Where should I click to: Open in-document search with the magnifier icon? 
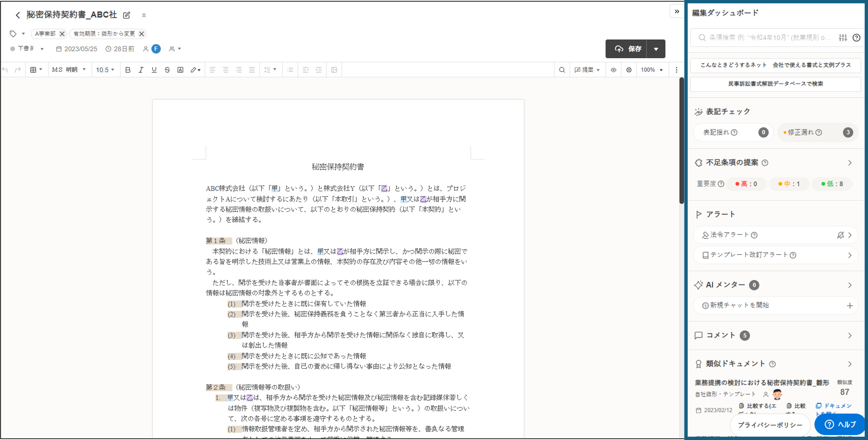pyautogui.click(x=562, y=70)
